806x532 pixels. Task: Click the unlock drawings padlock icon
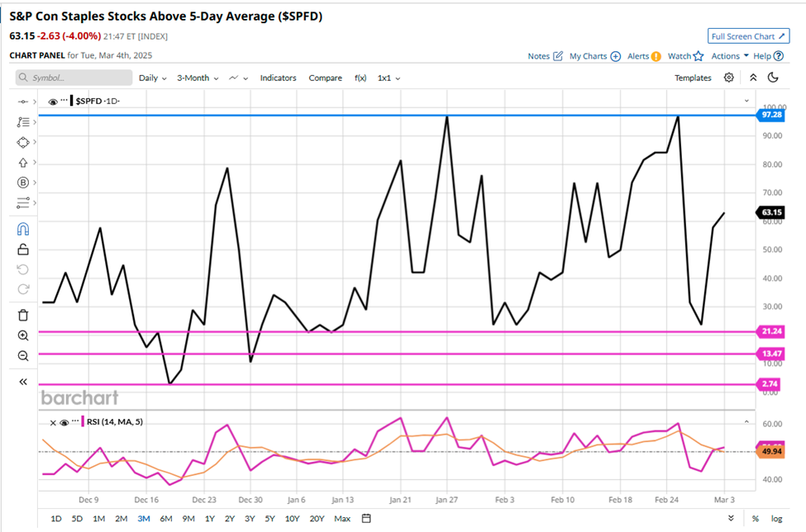tap(23, 249)
